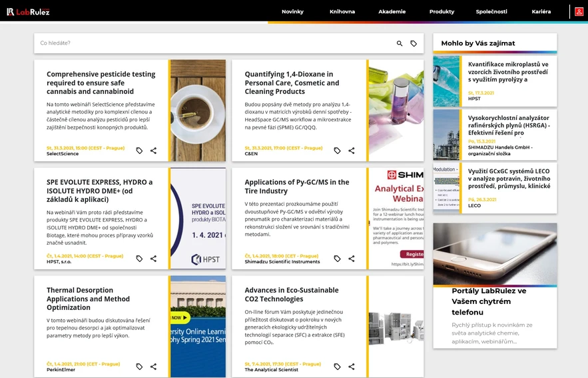Open the user account icon in header
This screenshot has width=588, height=378.
[x=579, y=11]
